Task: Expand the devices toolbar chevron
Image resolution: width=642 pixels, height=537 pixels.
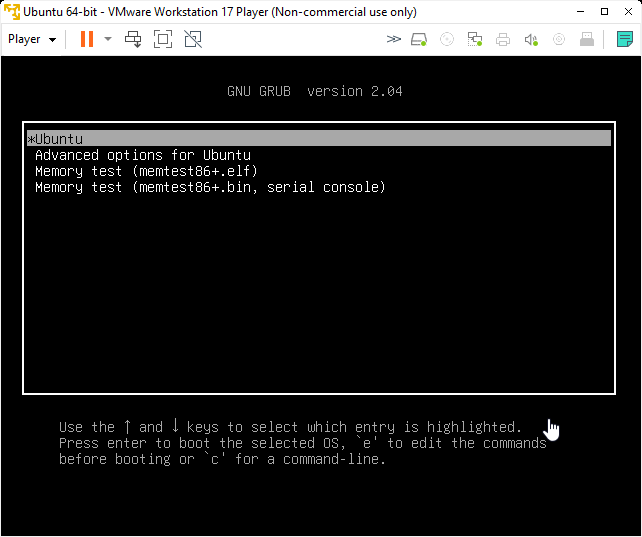Action: click(393, 39)
